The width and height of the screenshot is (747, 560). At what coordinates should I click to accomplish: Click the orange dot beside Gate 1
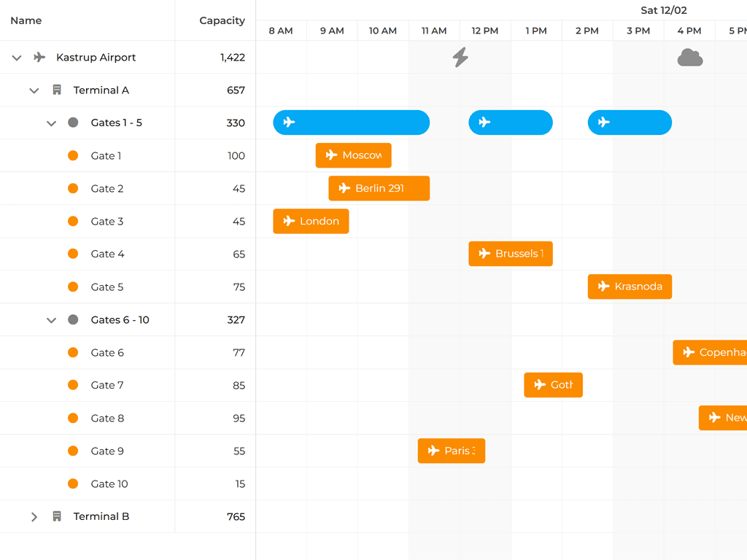[x=73, y=155]
